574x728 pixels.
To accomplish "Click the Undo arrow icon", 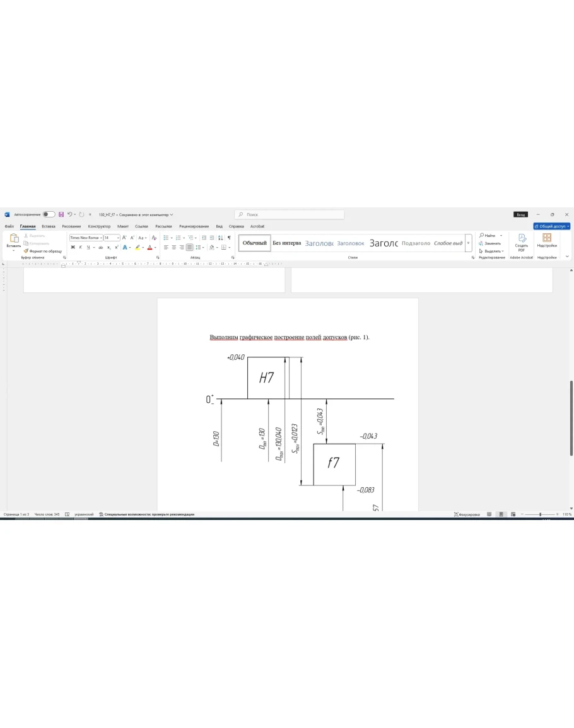I will pyautogui.click(x=69, y=214).
